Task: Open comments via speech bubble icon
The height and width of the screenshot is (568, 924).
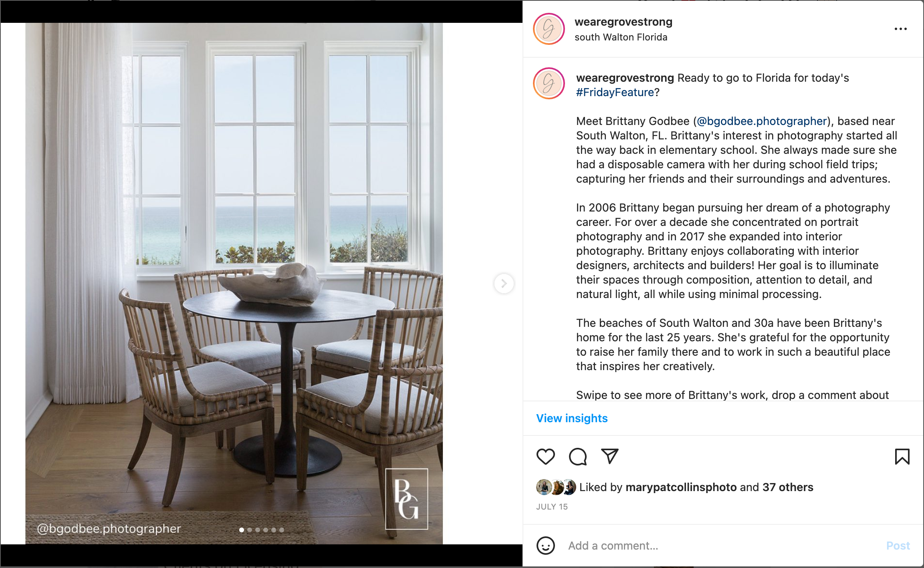Action: coord(578,457)
